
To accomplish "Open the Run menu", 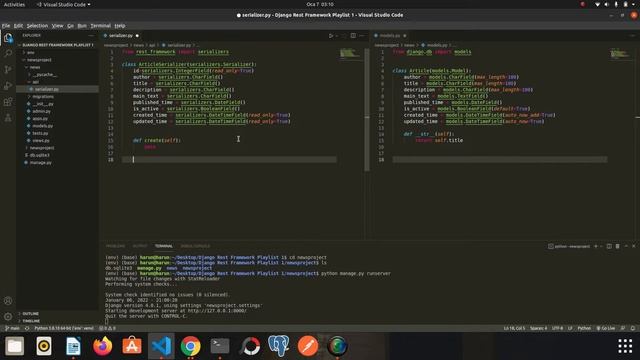I will tap(82, 26).
